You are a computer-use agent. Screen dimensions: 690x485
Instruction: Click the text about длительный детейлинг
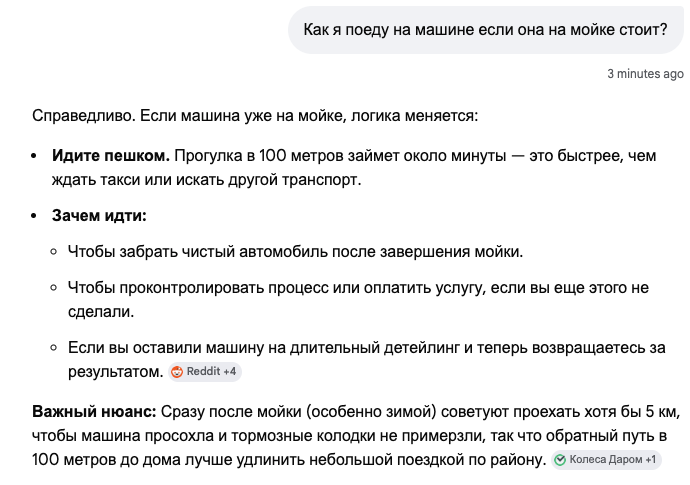click(x=365, y=347)
